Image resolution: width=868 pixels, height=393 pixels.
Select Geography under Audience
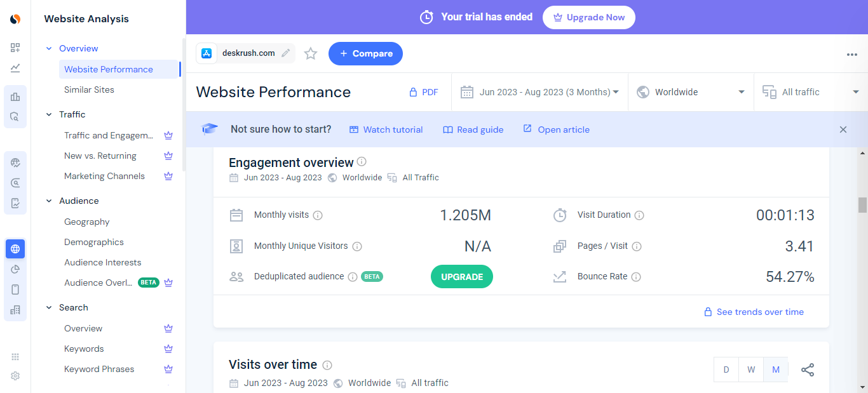(86, 222)
